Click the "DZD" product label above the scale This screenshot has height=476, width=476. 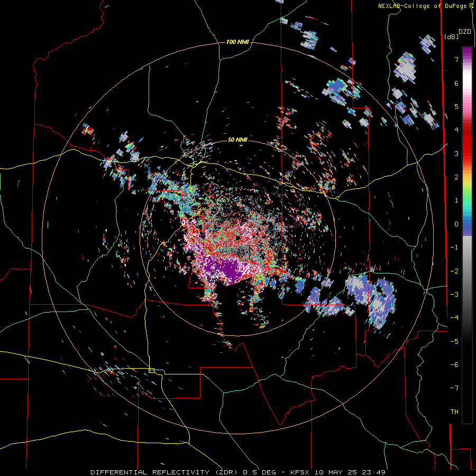[x=465, y=32]
